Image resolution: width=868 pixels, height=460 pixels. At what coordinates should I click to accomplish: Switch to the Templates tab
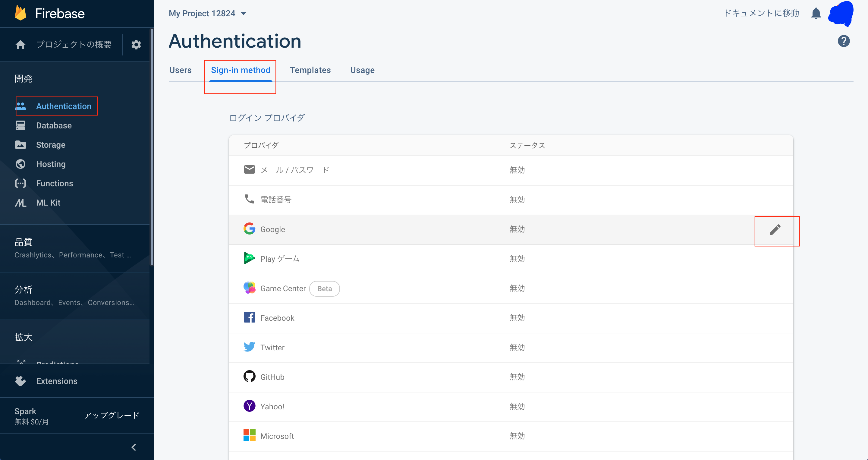click(x=310, y=70)
